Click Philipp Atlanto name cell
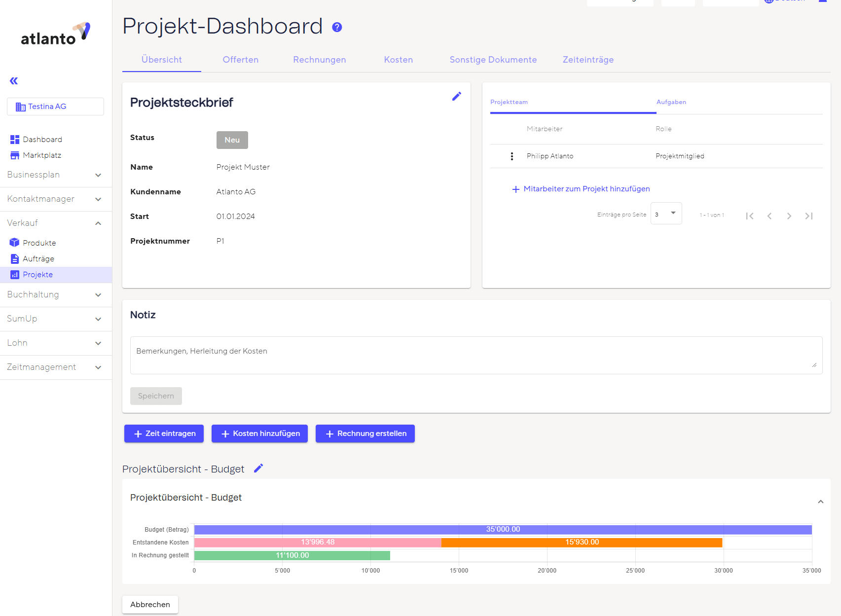The image size is (841, 616). click(550, 156)
